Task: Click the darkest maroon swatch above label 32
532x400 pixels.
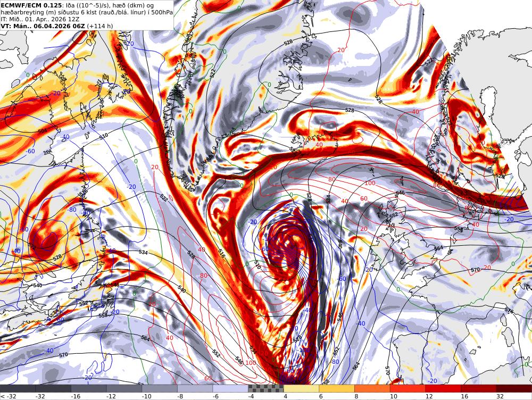Action: [514, 388]
